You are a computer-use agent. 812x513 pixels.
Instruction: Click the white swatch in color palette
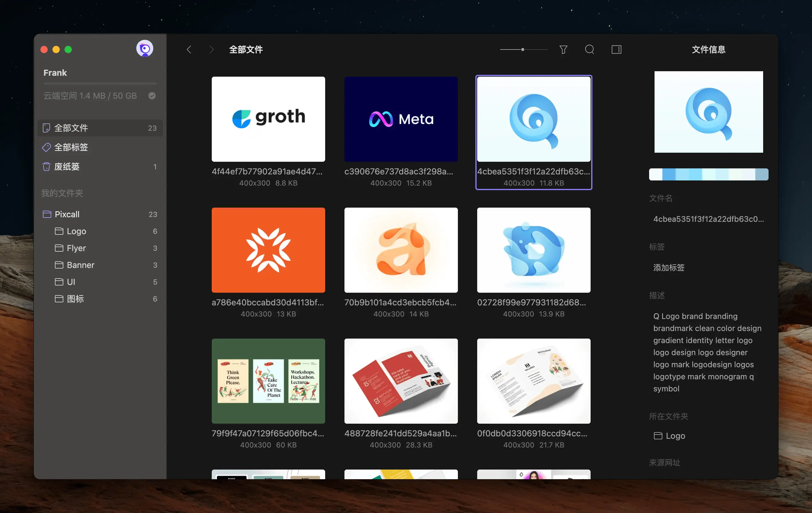[655, 174]
